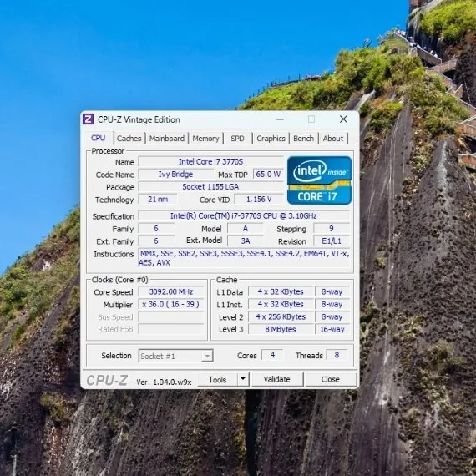Click the Cores value 4
This screenshot has height=476, width=476.
pos(272,355)
